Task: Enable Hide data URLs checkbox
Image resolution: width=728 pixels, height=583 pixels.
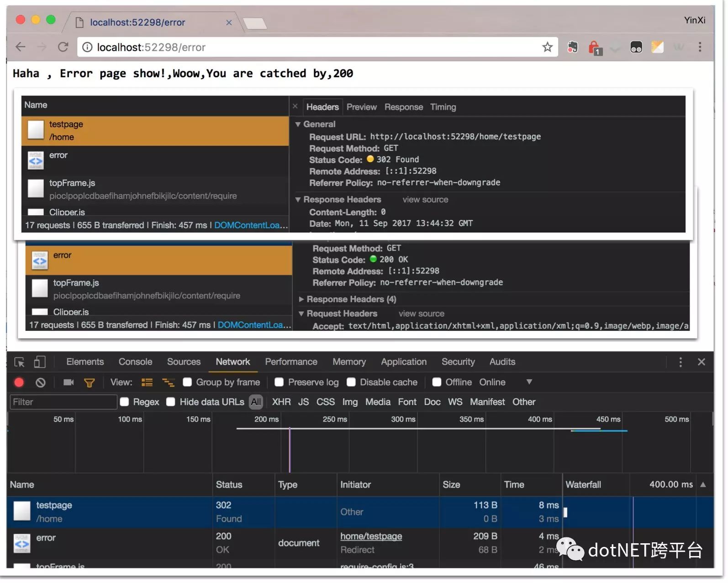Action: pos(171,402)
